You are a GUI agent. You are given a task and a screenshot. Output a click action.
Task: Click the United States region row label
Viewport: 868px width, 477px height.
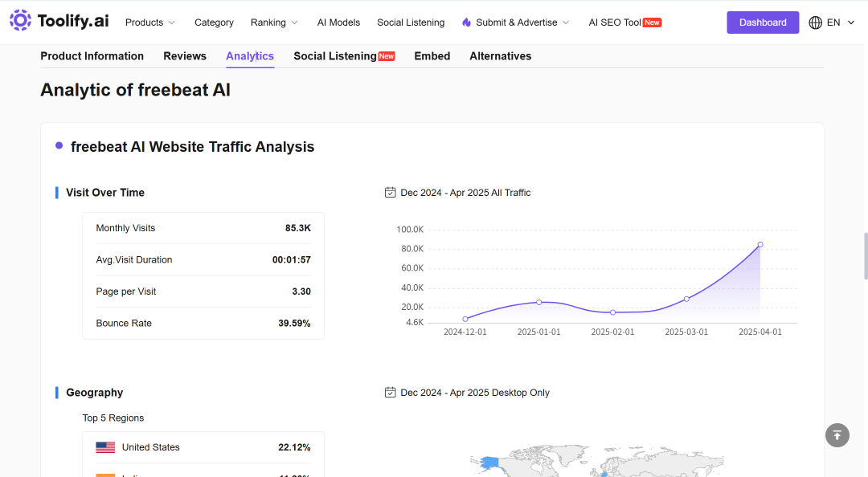(x=150, y=447)
